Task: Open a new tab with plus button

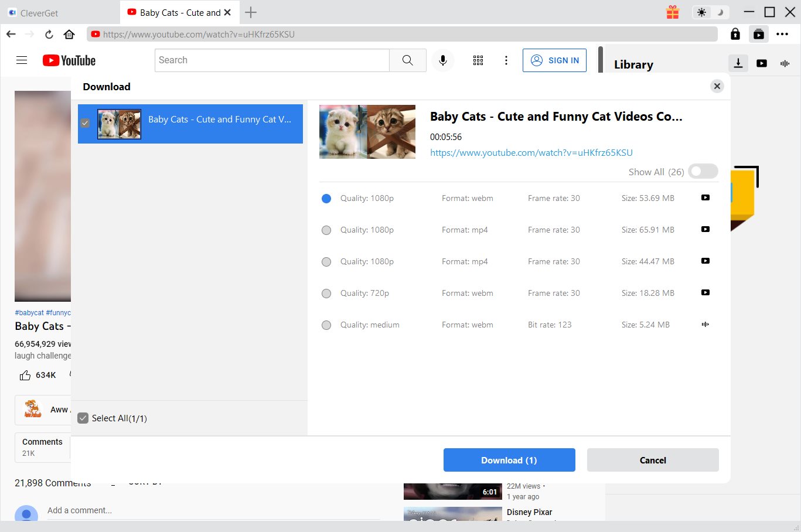Action: pos(251,12)
